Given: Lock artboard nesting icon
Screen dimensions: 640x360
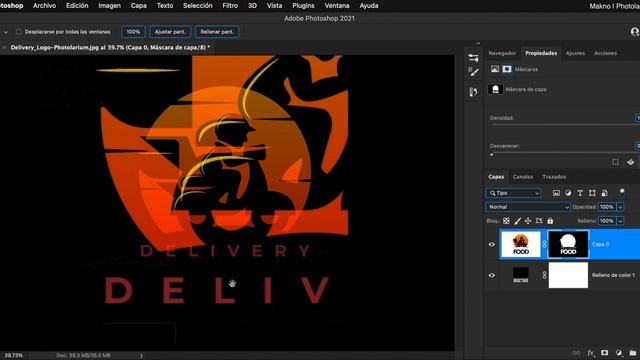Looking at the screenshot, I should (539, 221).
